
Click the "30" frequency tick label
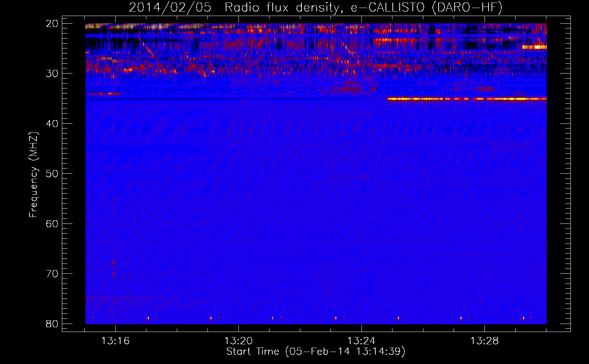pos(52,74)
